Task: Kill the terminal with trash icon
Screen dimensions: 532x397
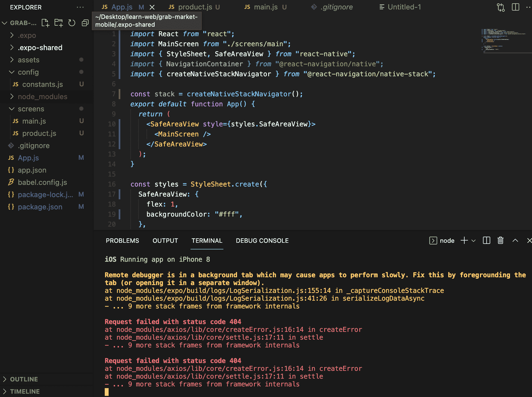Action: (501, 241)
